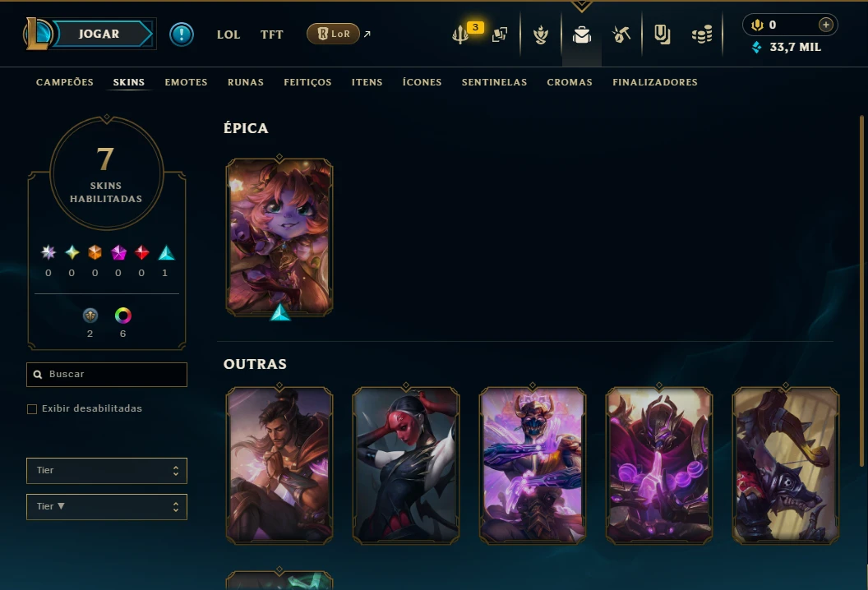Click the Buscar search field
Screen dimensions: 868x590
coord(107,375)
